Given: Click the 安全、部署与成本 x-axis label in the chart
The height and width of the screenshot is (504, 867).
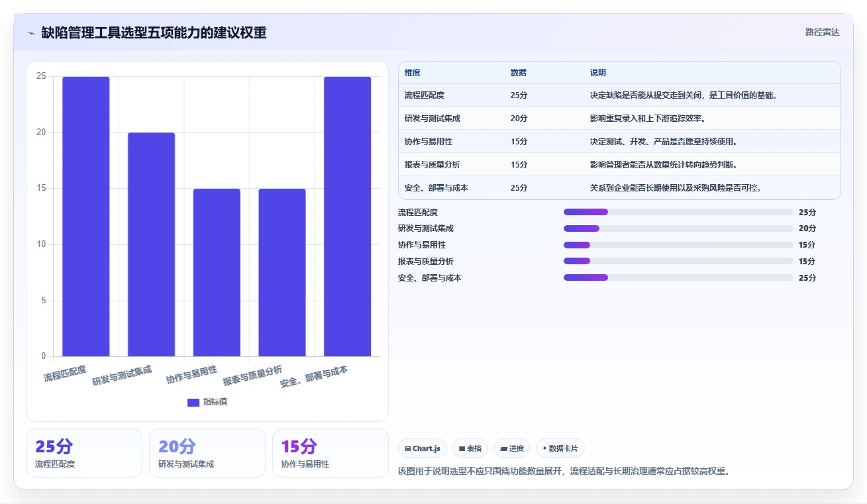Looking at the screenshot, I should point(314,376).
